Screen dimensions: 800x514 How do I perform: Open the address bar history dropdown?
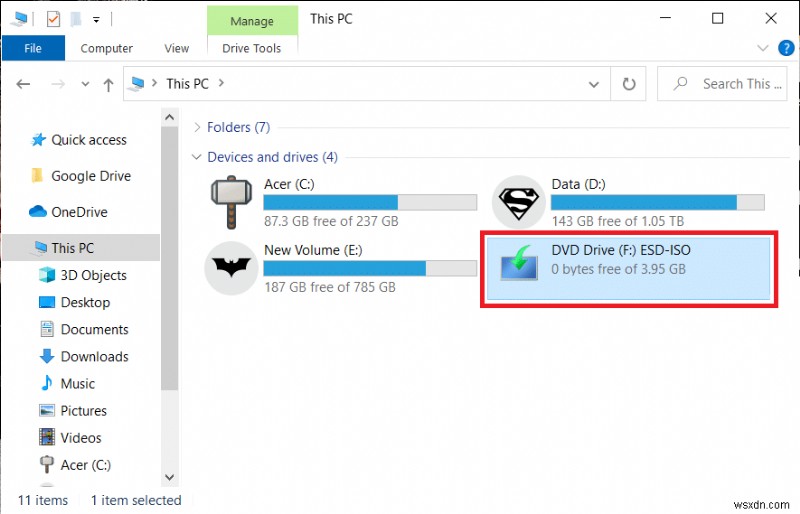pos(593,84)
